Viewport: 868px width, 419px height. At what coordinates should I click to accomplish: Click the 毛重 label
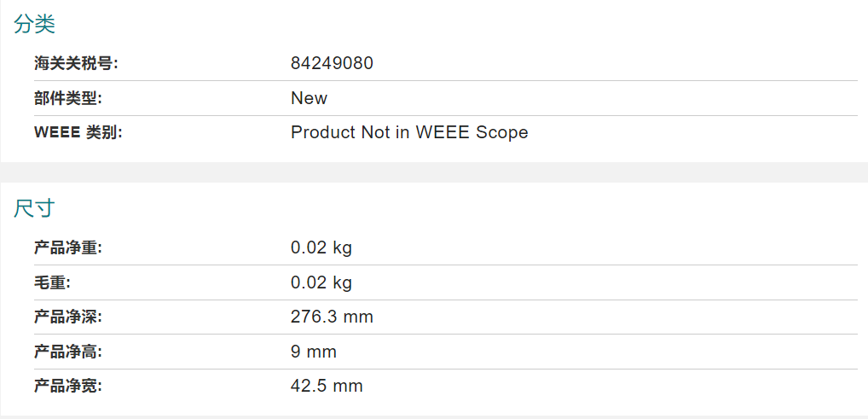(53, 282)
